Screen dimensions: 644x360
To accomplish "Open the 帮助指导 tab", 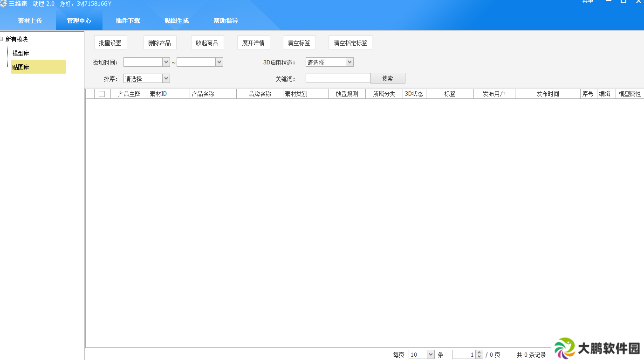I will click(x=226, y=21).
